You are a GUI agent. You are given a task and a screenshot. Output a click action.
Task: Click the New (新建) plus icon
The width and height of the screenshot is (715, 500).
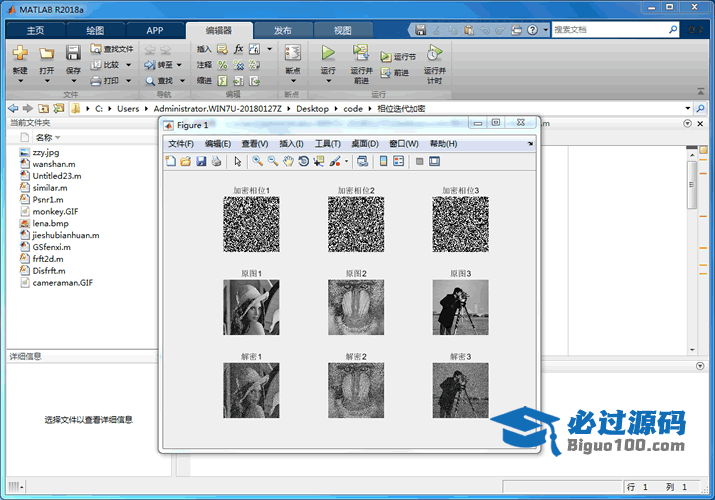(20, 53)
